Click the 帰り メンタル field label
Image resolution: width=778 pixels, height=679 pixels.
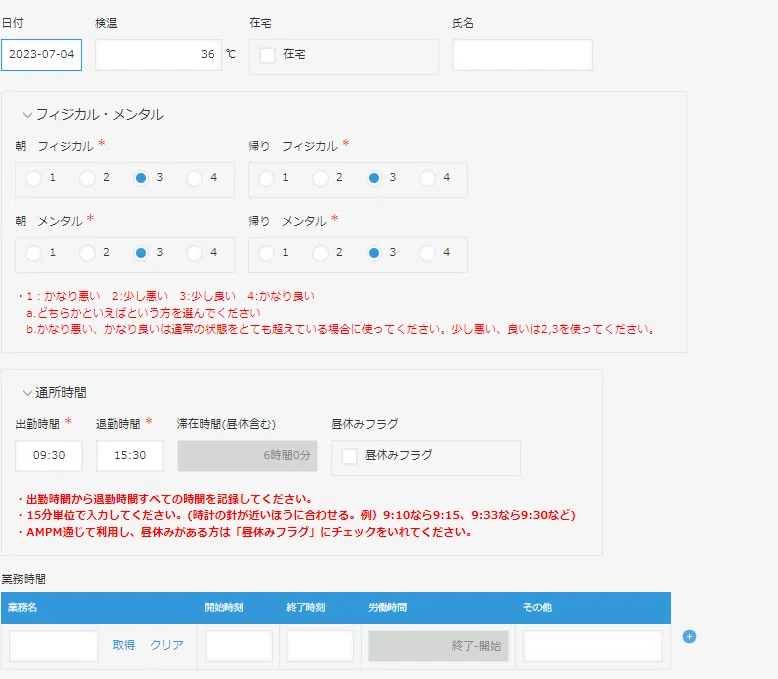[287, 221]
